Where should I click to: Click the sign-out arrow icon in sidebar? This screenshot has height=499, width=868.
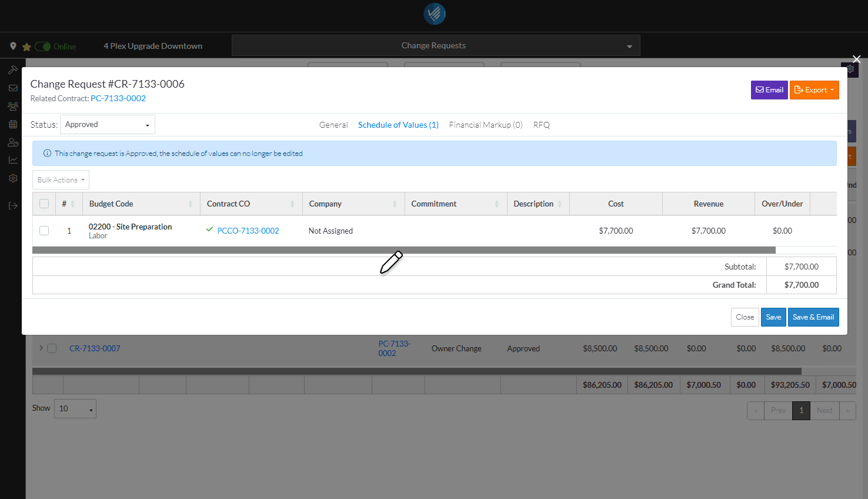point(13,205)
